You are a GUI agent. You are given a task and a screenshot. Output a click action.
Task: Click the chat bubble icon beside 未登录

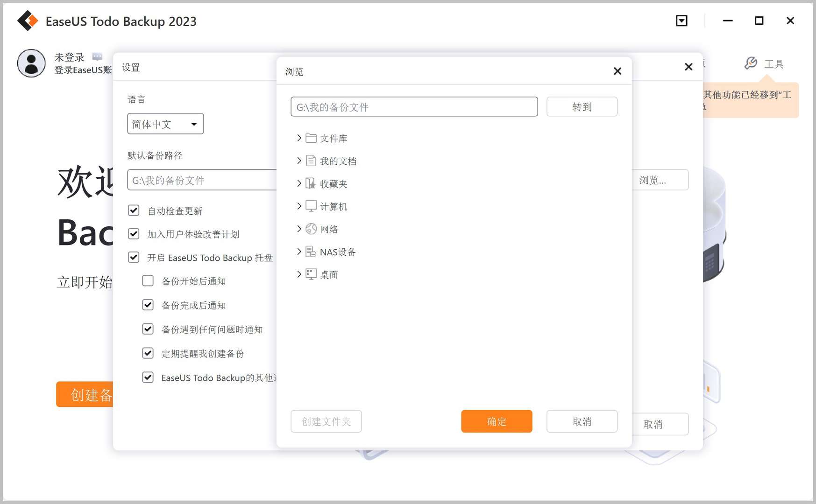[97, 56]
